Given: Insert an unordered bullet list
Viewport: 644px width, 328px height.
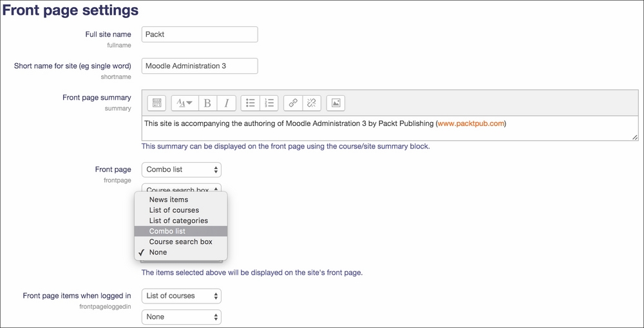Looking at the screenshot, I should pyautogui.click(x=251, y=103).
